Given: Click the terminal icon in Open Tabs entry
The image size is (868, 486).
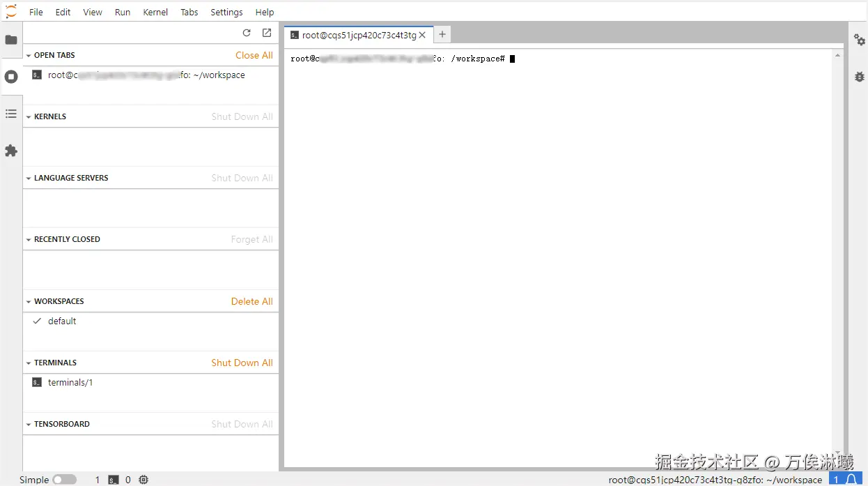Looking at the screenshot, I should click(x=38, y=75).
